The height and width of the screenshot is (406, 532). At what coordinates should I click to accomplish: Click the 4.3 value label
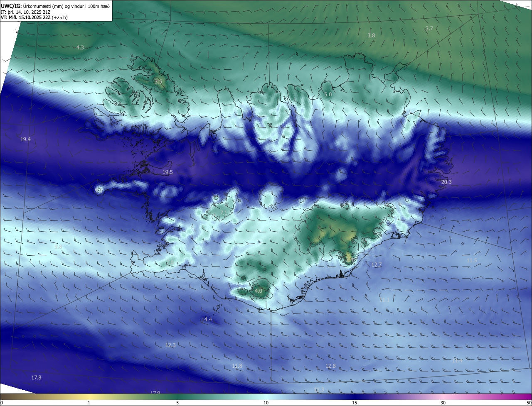[x=80, y=48]
